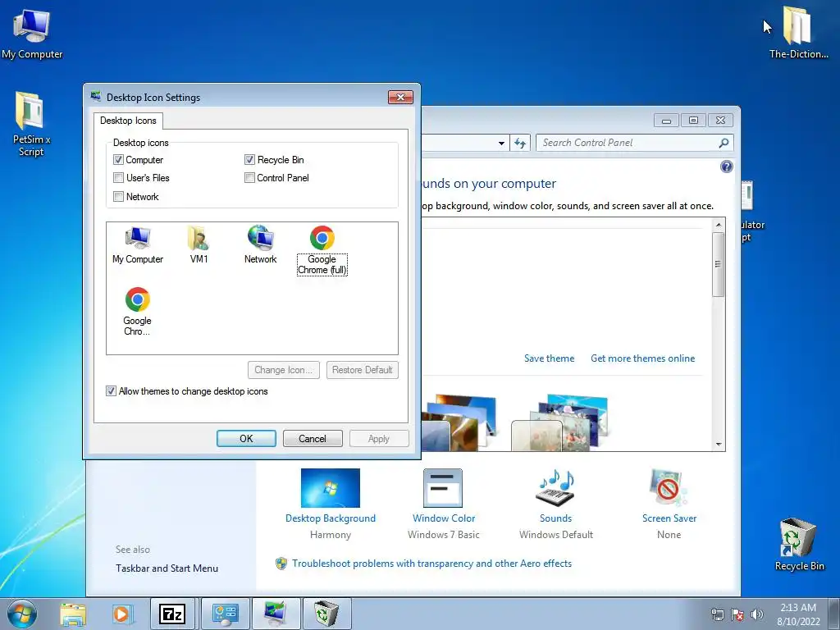This screenshot has width=840, height=630.
Task: Close the Desktop Icon Settings dialog
Action: click(400, 97)
